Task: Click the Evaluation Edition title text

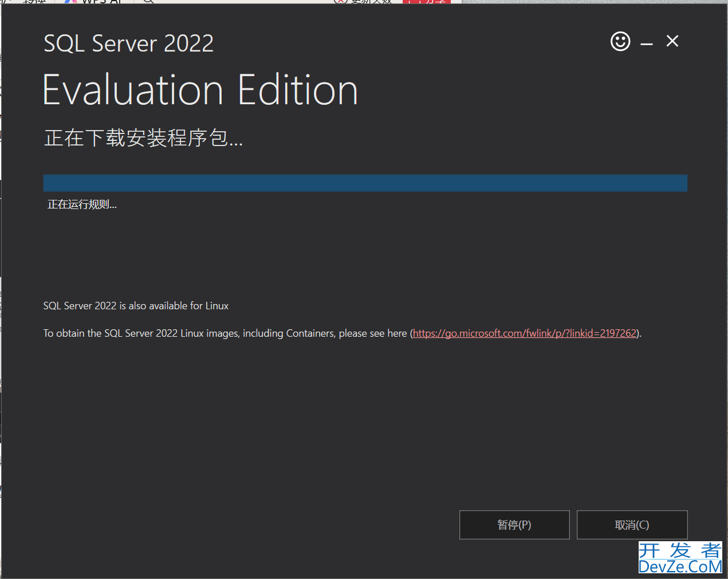Action: [200, 90]
